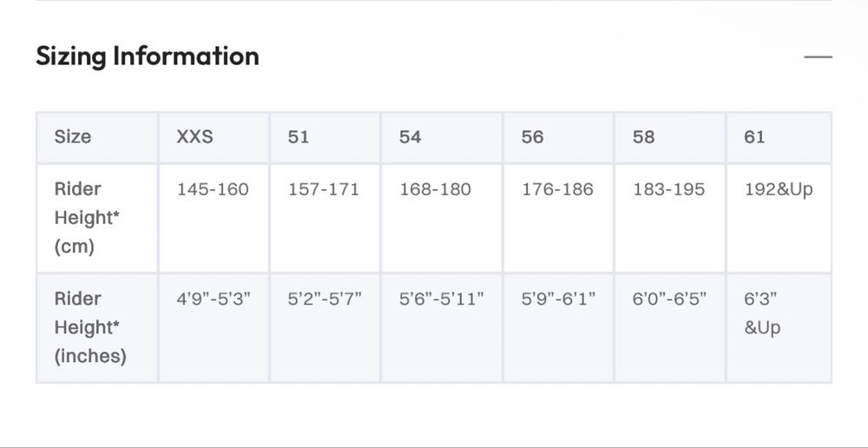Select the size 51 column header
868x448 pixels.
point(299,137)
